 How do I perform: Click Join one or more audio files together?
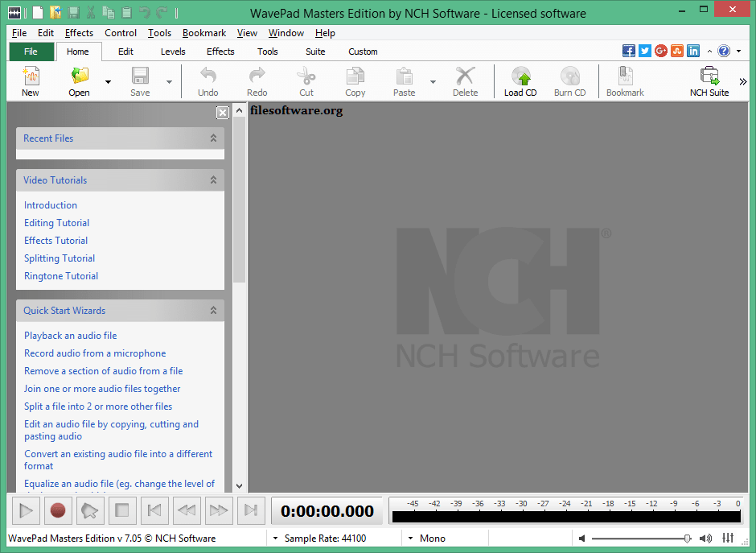102,389
